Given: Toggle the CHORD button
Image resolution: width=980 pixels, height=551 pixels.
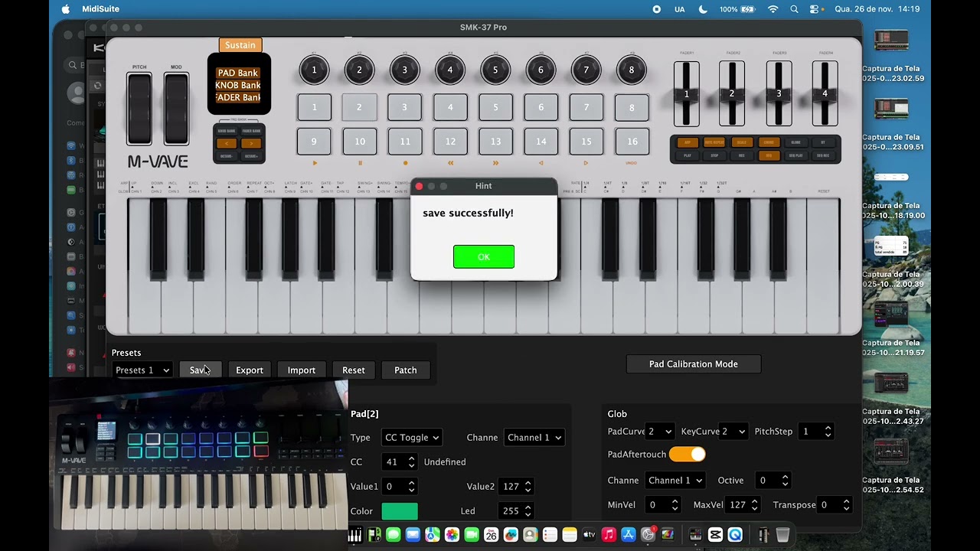Looking at the screenshot, I should pos(769,142).
